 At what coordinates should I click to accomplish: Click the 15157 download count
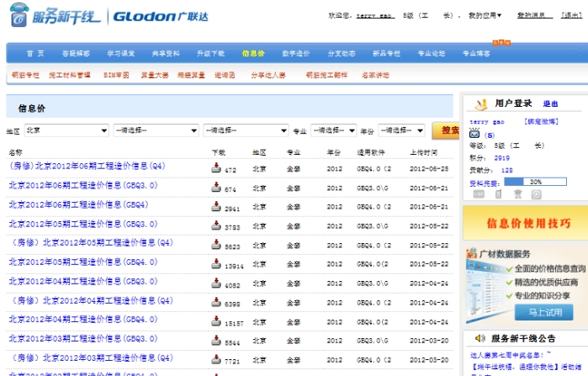coord(234,324)
